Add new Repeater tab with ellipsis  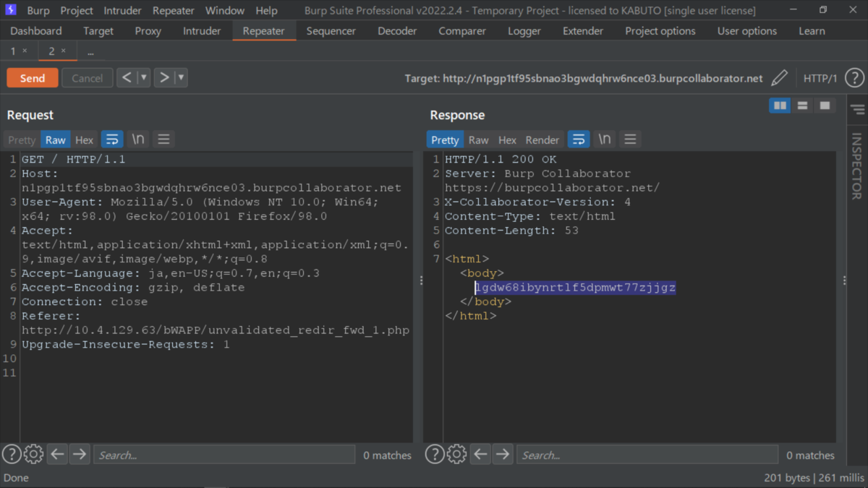pyautogui.click(x=90, y=51)
